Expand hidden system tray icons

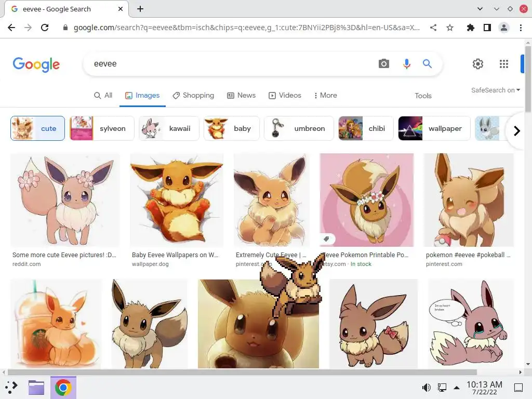(x=457, y=388)
